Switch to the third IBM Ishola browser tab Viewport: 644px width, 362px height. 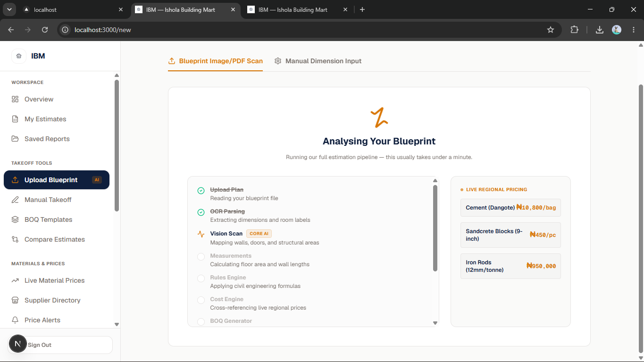(x=298, y=10)
